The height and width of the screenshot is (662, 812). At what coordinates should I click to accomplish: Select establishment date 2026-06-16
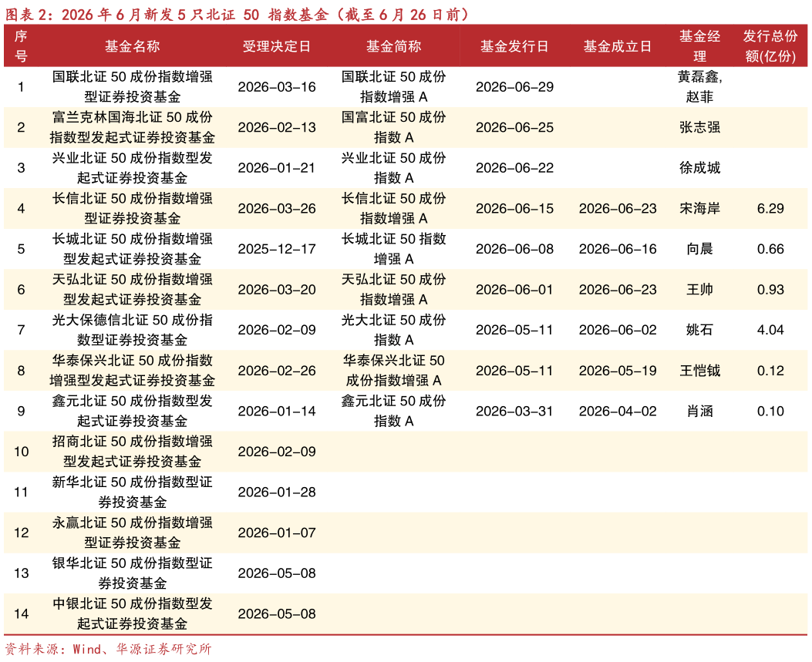click(617, 249)
